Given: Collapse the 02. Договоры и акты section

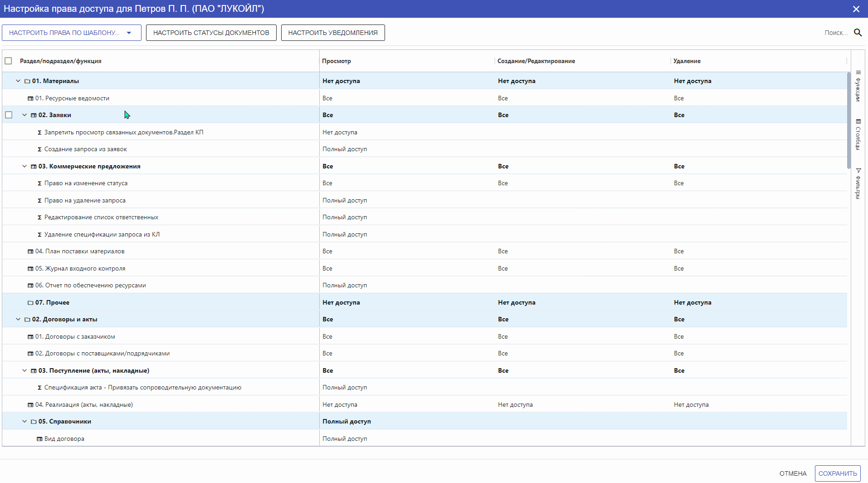Looking at the screenshot, I should (18, 319).
